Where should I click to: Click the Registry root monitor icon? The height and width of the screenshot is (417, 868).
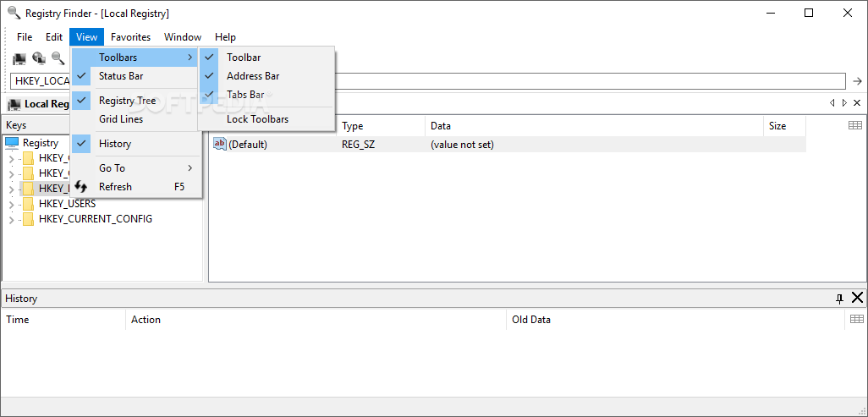[x=12, y=143]
